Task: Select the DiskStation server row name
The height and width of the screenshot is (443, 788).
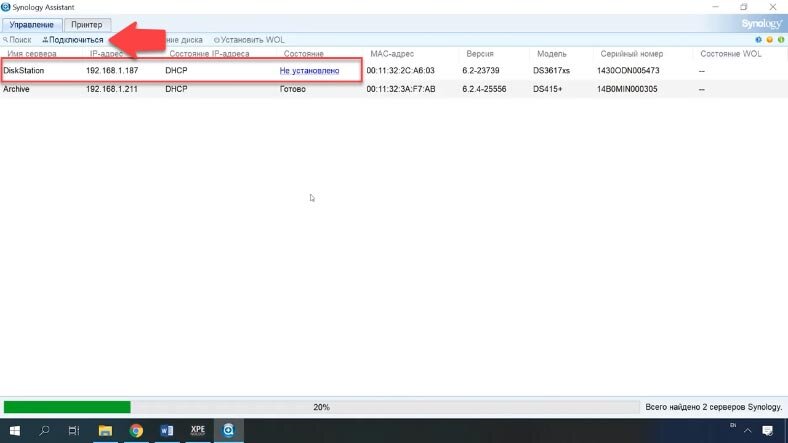Action: tap(24, 71)
